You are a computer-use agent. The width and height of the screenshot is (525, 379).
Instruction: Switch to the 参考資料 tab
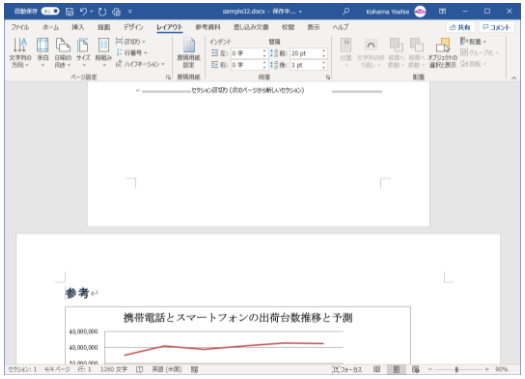[208, 27]
